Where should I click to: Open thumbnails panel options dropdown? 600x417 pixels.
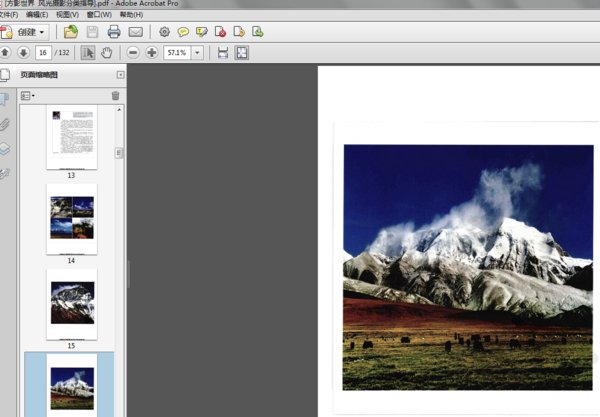pos(28,96)
